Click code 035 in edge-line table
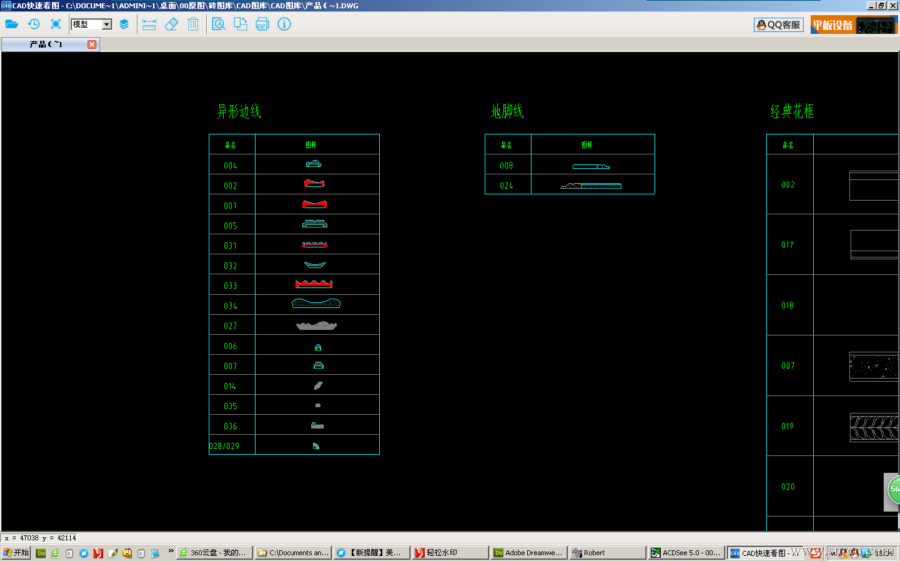The height and width of the screenshot is (562, 900). [x=230, y=406]
